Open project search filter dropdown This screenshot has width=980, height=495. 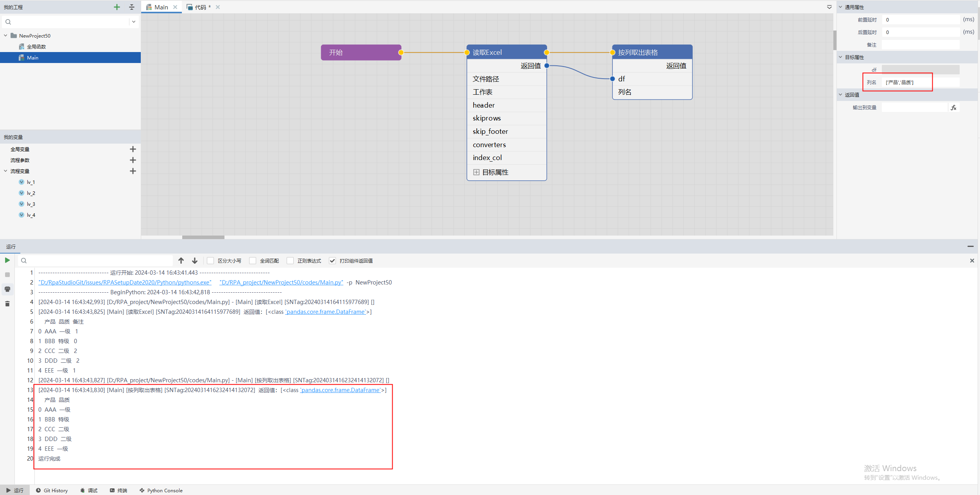[134, 22]
